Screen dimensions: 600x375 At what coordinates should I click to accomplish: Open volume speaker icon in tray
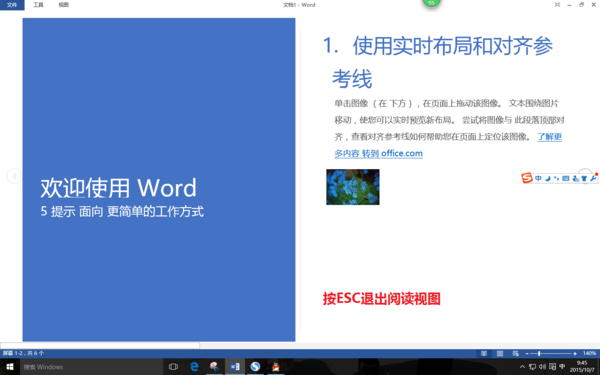542,367
